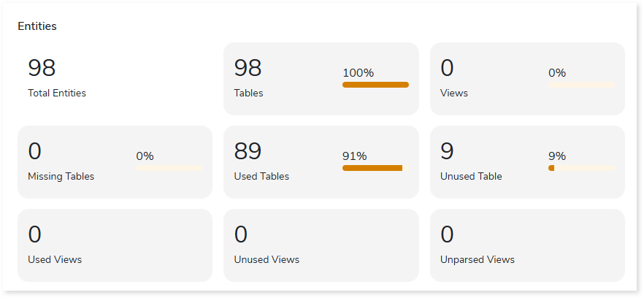
Task: Click the Missing Tables progress bar
Action: [x=169, y=168]
